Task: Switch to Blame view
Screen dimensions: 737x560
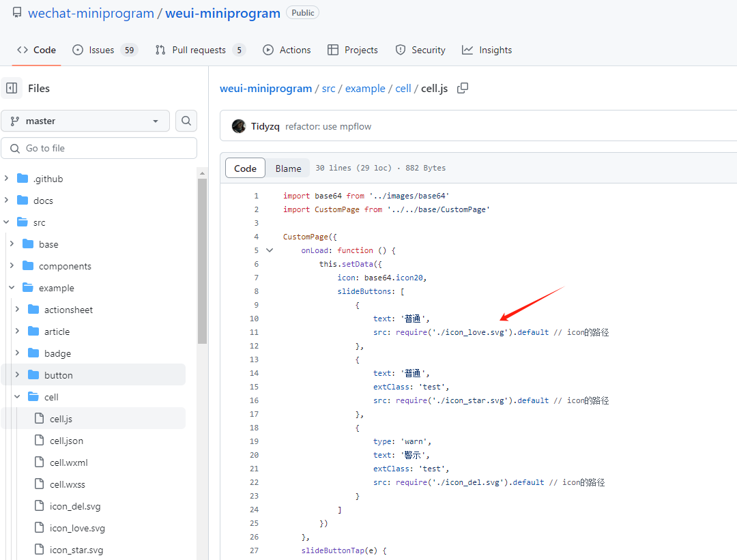Action: (x=288, y=168)
